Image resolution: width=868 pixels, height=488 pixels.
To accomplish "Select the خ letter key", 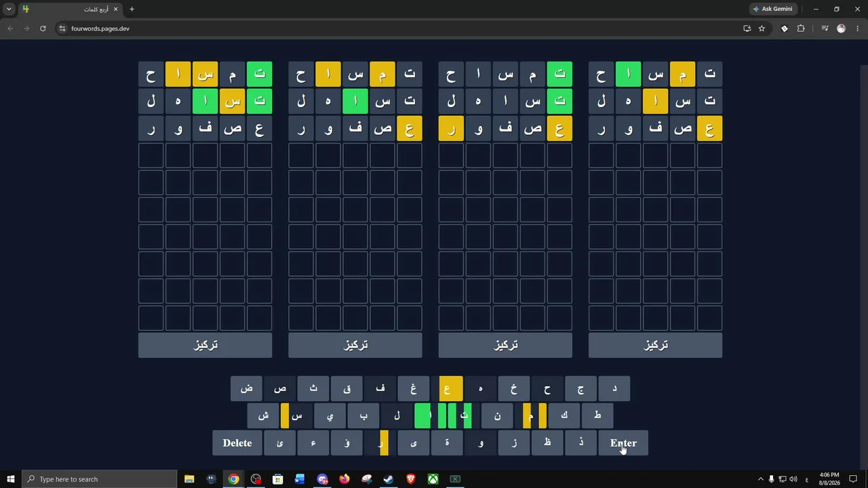I will [x=513, y=388].
